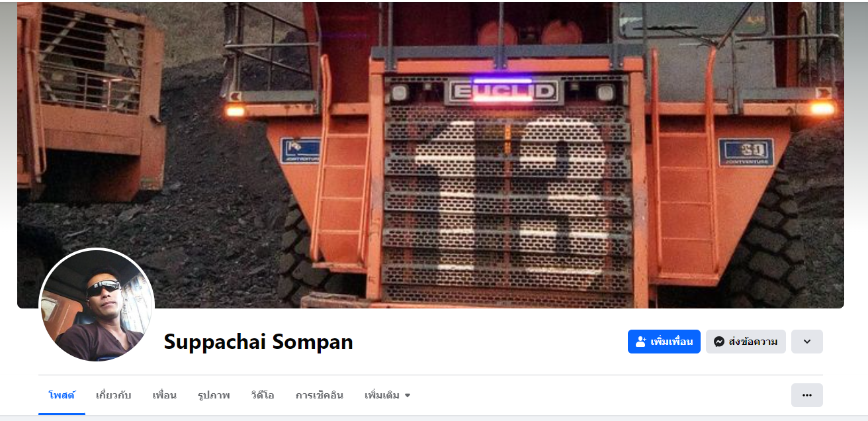868x421 pixels.
Task: Click the add friend person icon
Action: 640,342
